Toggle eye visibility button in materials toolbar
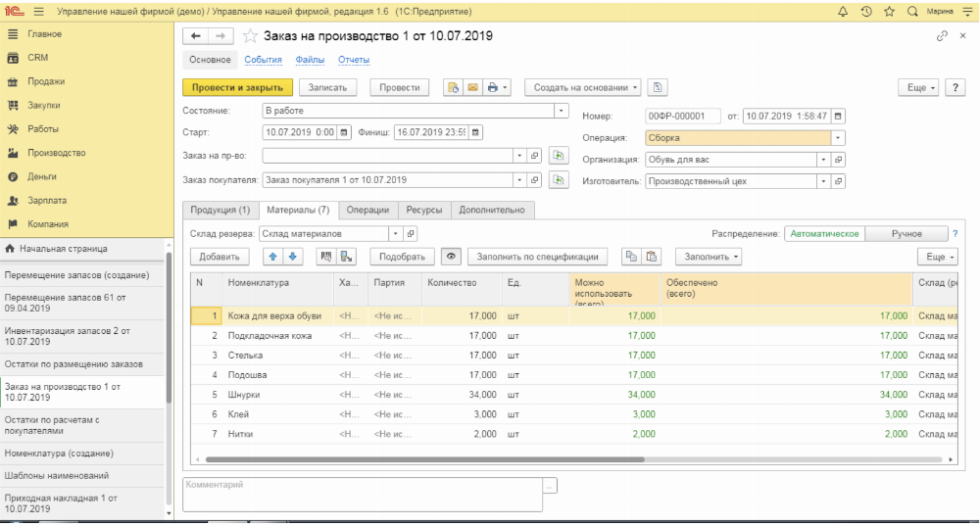 point(451,257)
